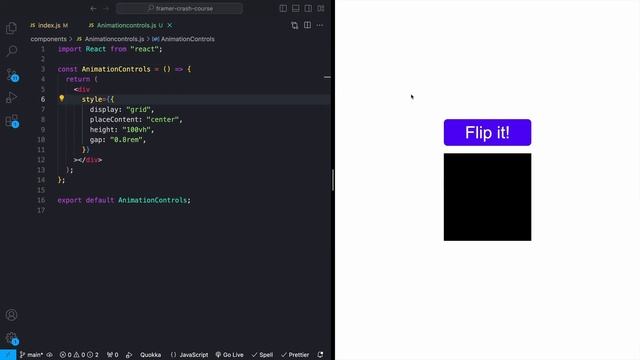Viewport: 640px width, 360px height.
Task: Click the lightbulb code action on line 6
Action: [62, 98]
